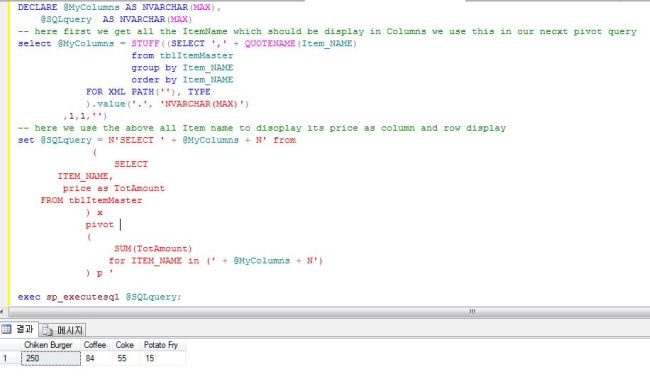
Task: Select row header number 1
Action: coord(10,358)
